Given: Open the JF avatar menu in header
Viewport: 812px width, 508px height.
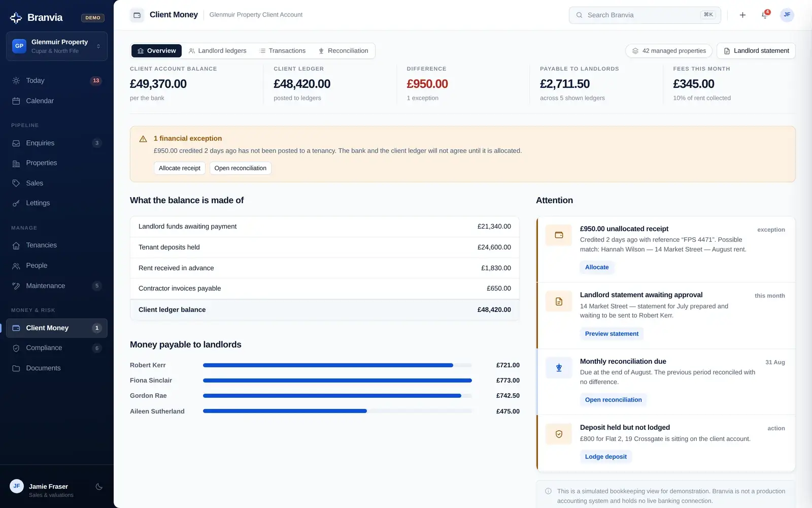Looking at the screenshot, I should tap(787, 15).
